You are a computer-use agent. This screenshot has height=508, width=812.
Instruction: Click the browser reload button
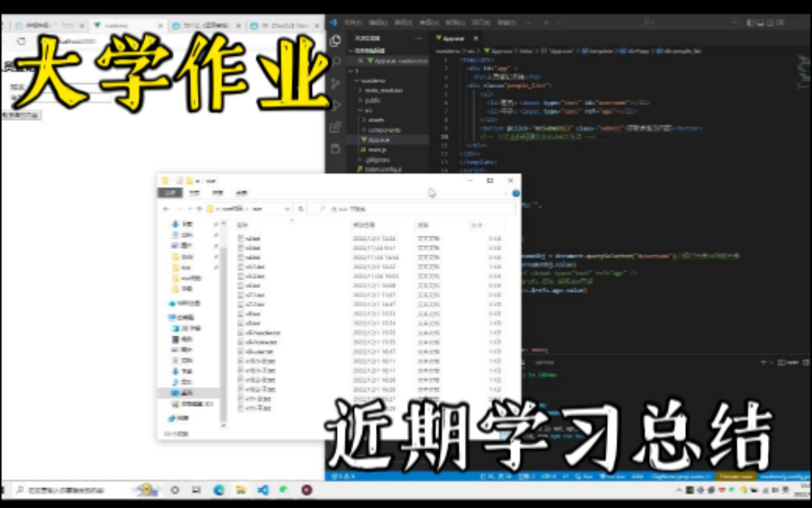tap(21, 41)
